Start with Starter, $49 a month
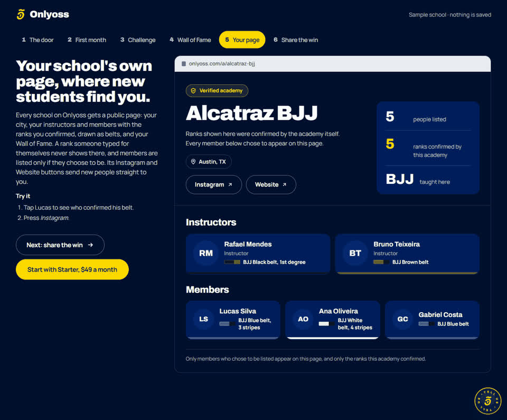Image resolution: width=507 pixels, height=420 pixels. tap(72, 269)
